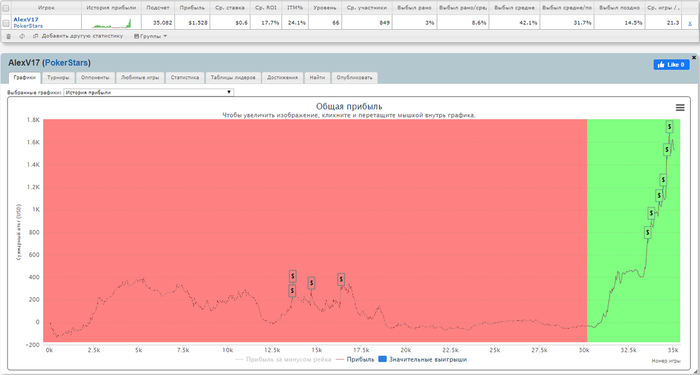Click the $ marker nearest the 800 gridline
The height and width of the screenshot is (375, 700).
point(648,233)
